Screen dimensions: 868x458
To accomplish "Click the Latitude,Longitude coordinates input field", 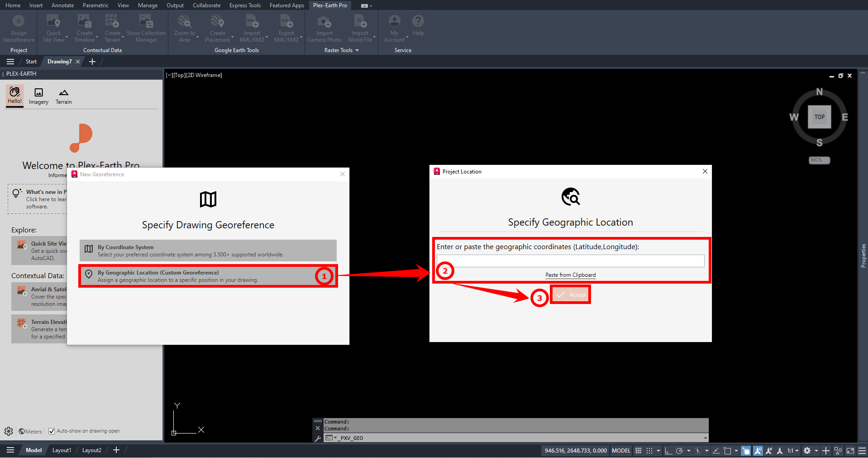I will point(570,261).
